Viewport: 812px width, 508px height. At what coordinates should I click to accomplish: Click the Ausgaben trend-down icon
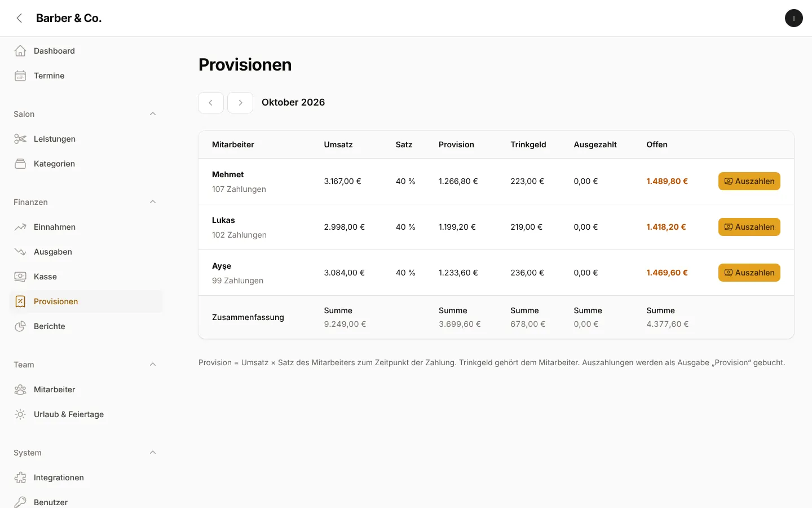pos(20,252)
